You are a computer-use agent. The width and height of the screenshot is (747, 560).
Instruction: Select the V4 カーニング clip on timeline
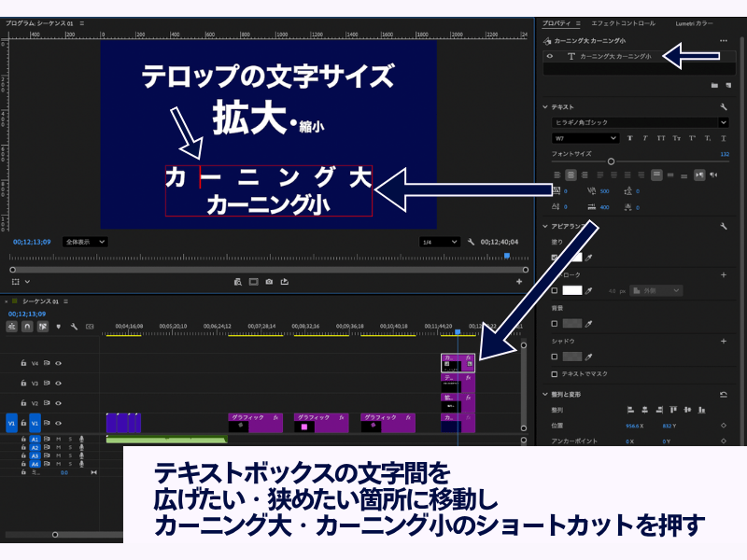pos(458,363)
